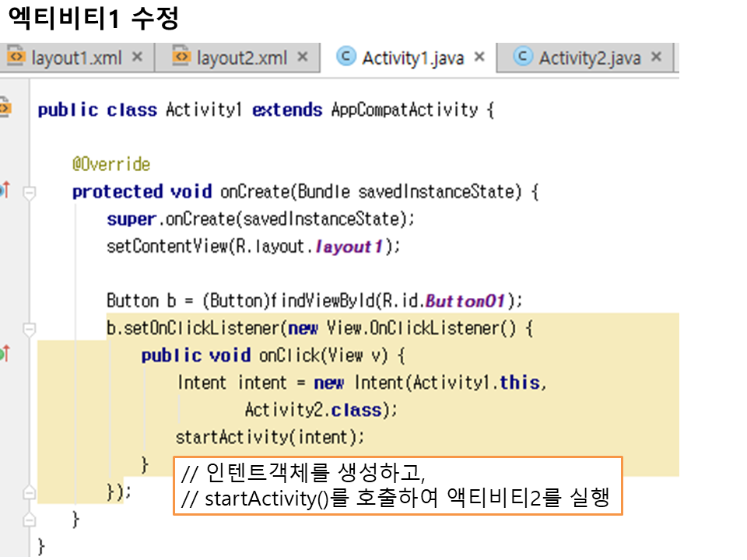Click the Activity2.java class icon in tab

coord(523,57)
